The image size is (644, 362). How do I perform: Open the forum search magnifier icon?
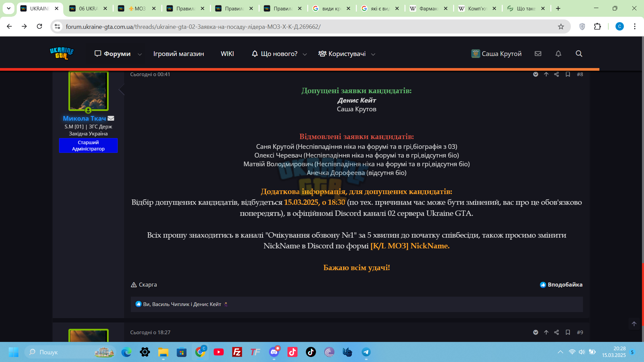pos(579,54)
